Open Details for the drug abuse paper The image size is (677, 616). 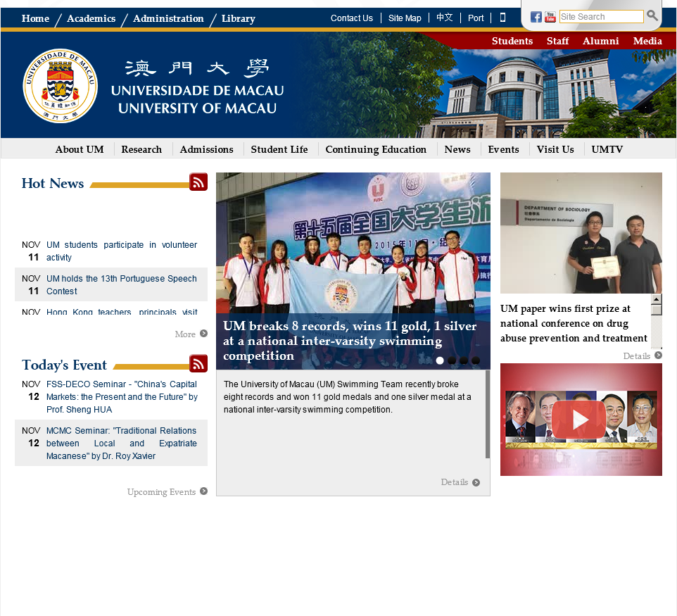[636, 356]
